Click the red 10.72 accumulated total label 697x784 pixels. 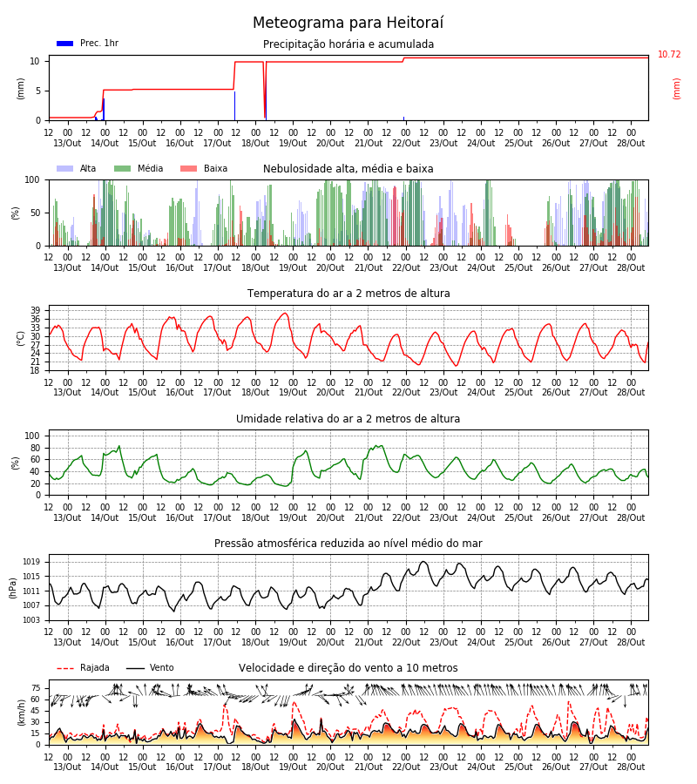[x=669, y=55]
